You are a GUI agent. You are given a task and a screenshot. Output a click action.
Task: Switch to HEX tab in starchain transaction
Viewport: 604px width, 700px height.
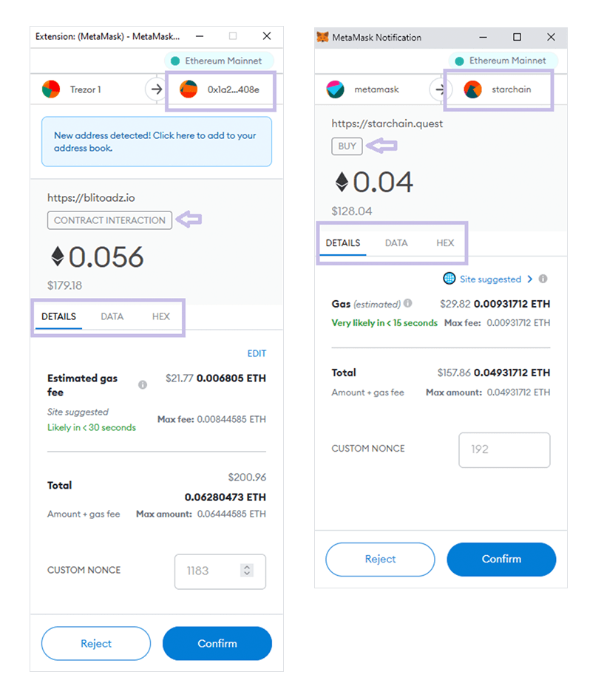(x=445, y=243)
